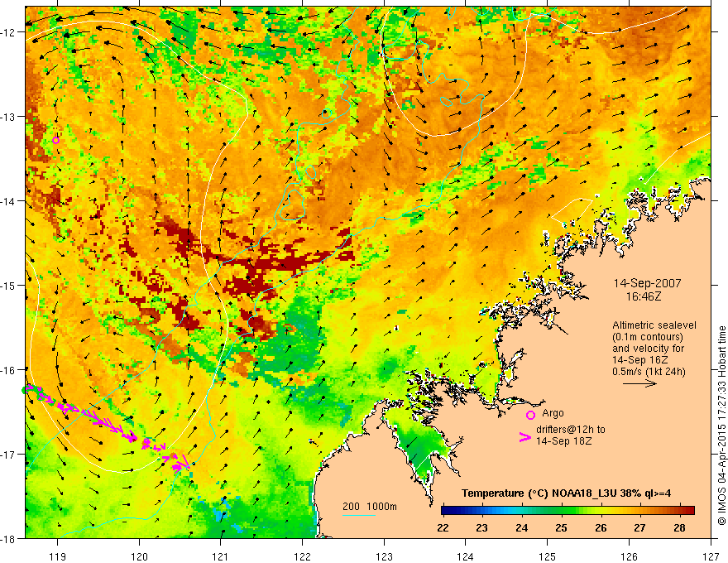This screenshot has width=728, height=563.
Task: Click the colorbar tick label 23
Action: pyautogui.click(x=482, y=527)
